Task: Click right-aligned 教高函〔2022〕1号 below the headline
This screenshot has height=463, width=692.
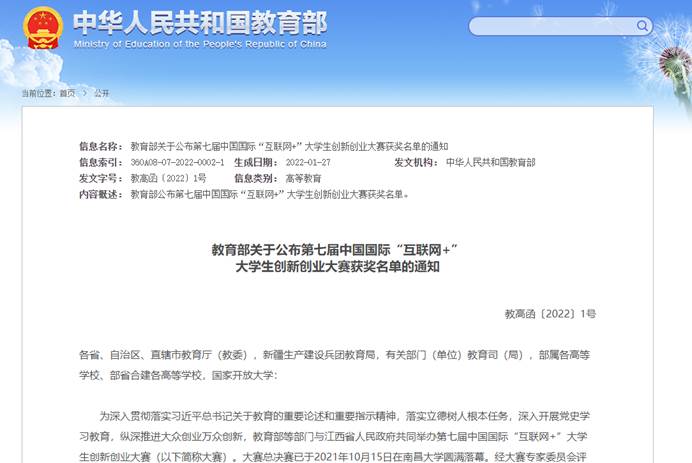Action: 550,314
